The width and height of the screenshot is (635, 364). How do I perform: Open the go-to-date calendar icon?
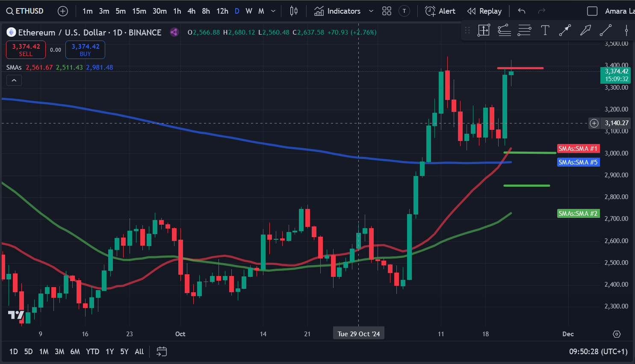point(162,352)
